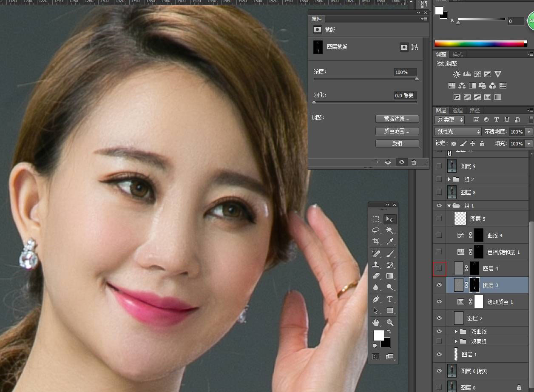Add an Exposure adjustment

(x=488, y=74)
